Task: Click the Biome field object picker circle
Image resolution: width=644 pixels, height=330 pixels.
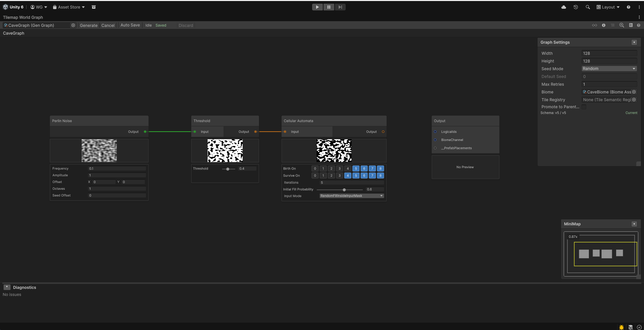Action: 634,92
